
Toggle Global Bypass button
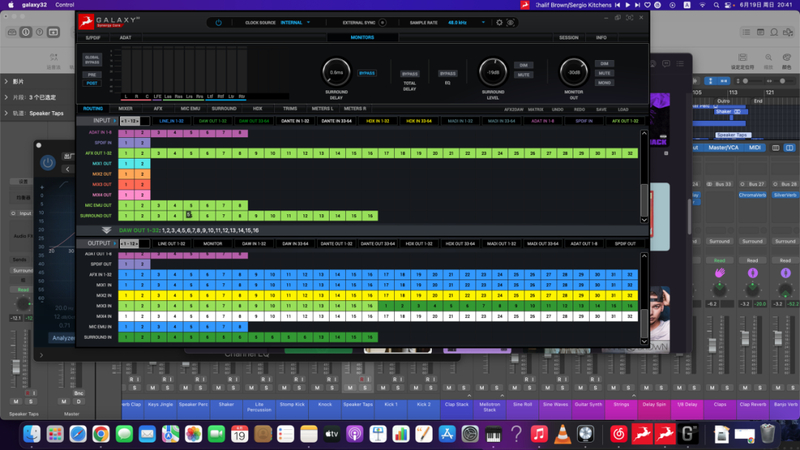[92, 60]
